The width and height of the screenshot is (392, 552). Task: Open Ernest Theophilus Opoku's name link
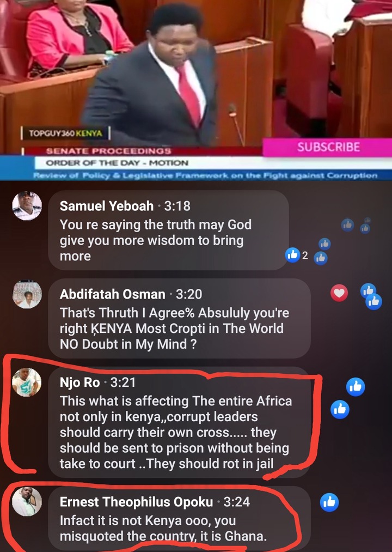pos(136,502)
